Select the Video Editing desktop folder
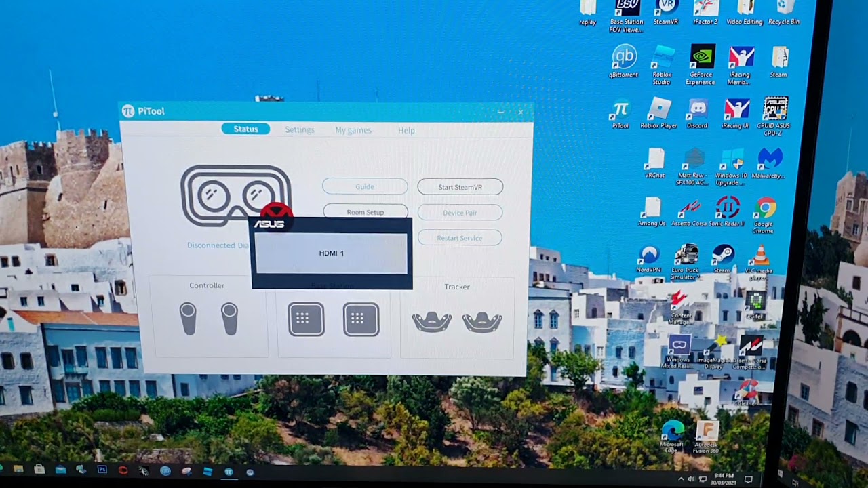 (745, 12)
